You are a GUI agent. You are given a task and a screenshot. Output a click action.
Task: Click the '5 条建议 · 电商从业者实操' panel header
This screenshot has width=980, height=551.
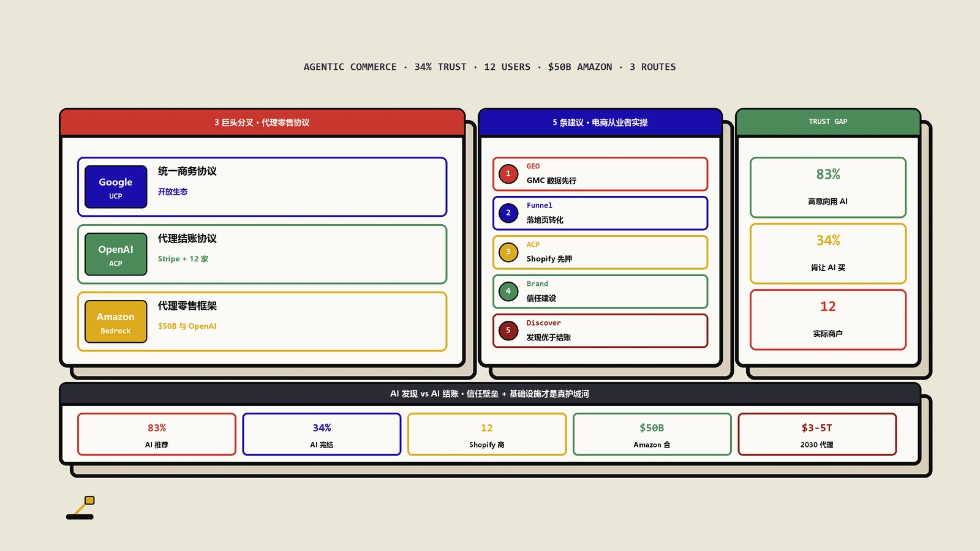coord(600,122)
